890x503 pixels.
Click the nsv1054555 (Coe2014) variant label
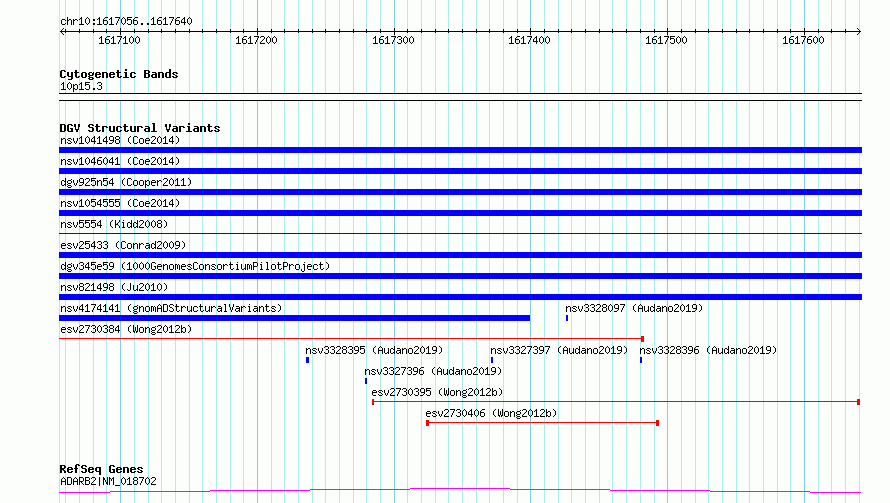120,203
